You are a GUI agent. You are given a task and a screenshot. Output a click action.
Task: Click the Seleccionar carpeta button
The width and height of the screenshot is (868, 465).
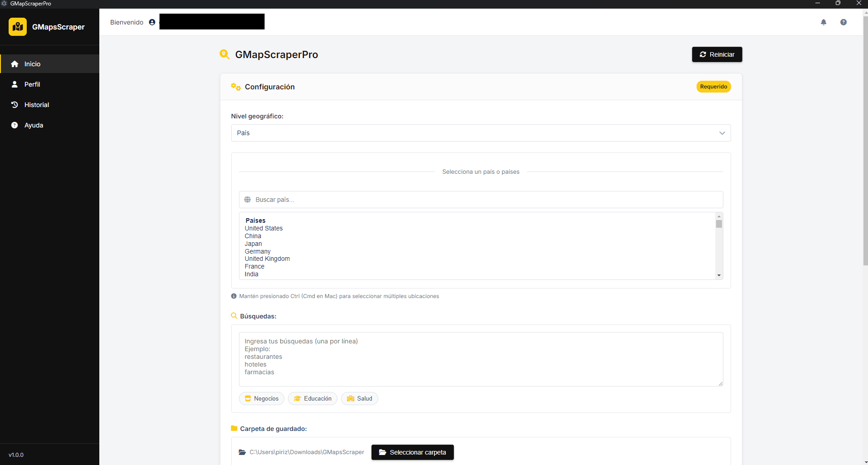[412, 452]
